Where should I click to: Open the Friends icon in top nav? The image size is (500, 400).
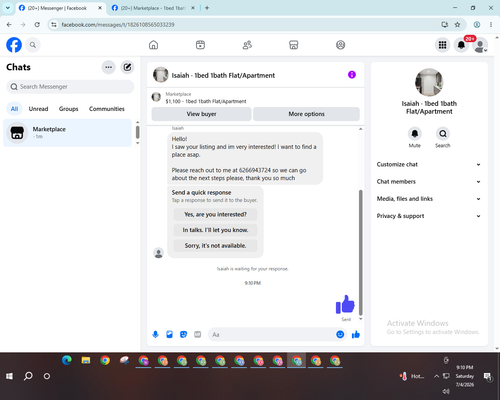(x=247, y=45)
